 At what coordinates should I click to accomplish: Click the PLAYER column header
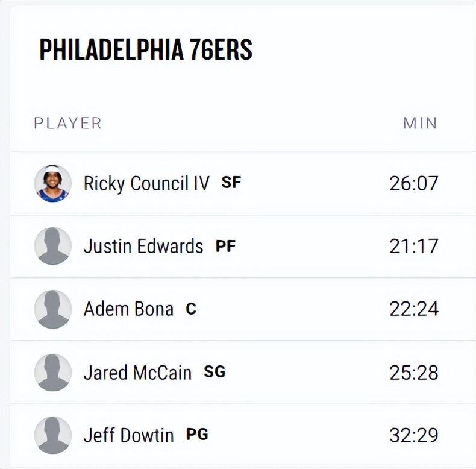coord(68,123)
